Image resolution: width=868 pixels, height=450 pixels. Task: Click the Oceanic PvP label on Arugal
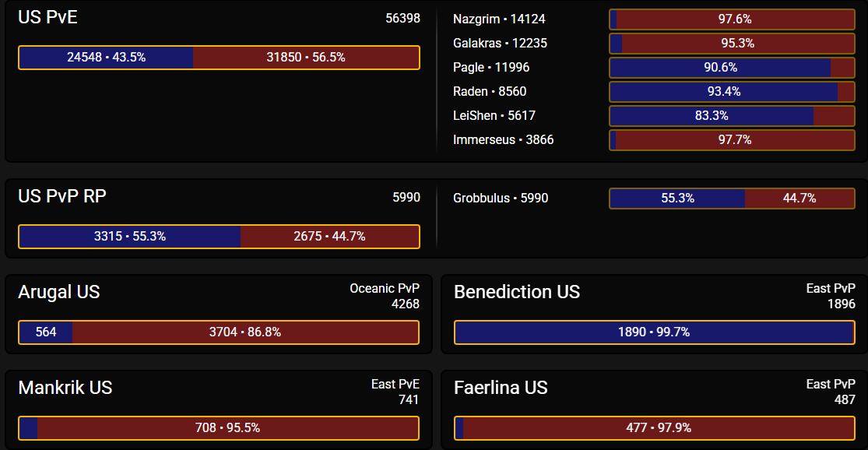385,288
